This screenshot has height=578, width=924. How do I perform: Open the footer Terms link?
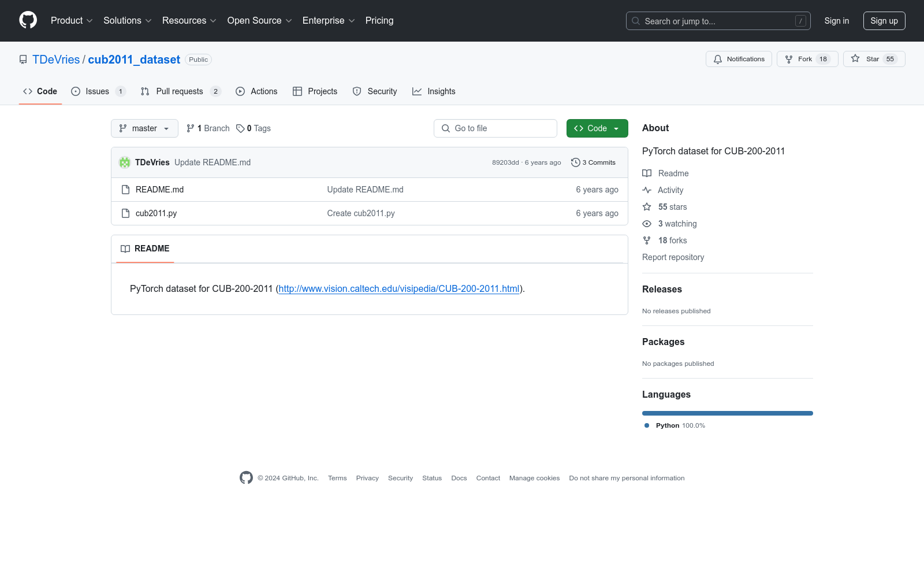coord(337,478)
